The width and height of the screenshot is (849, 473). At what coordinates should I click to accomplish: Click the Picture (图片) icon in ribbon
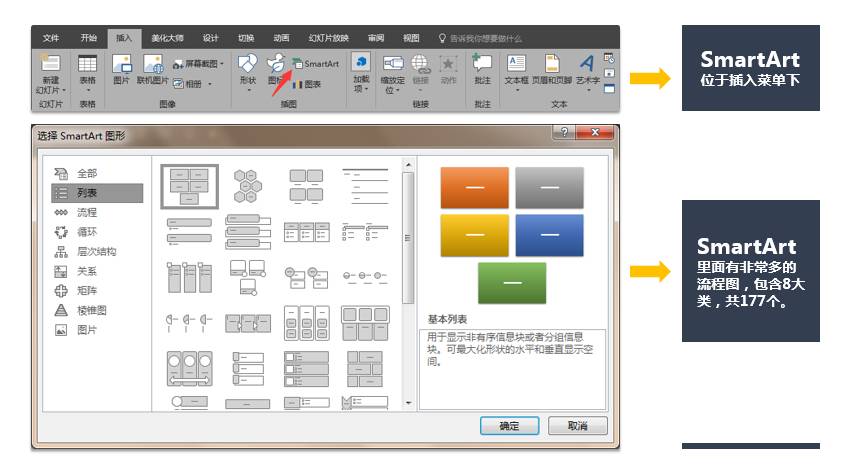[x=122, y=63]
